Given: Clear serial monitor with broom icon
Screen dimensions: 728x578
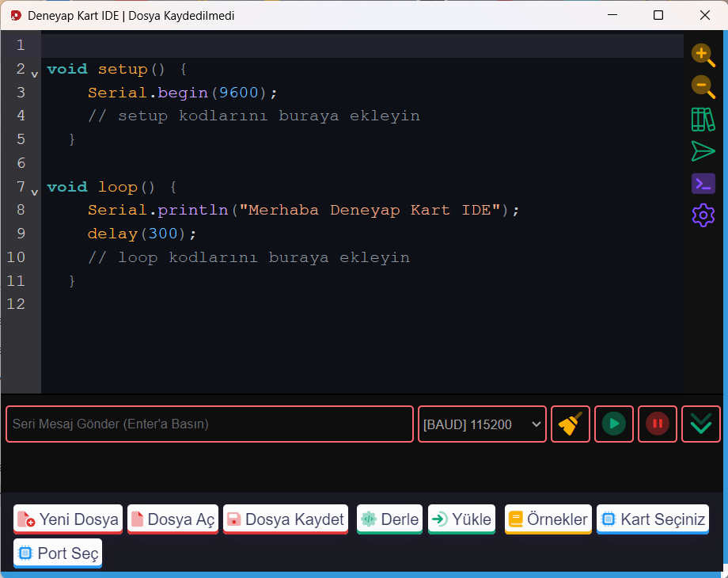Looking at the screenshot, I should click(x=571, y=424).
